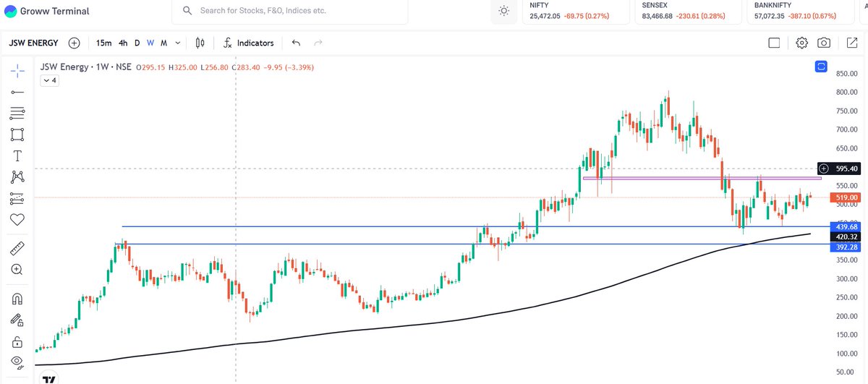
Task: Click the blue fullscreen chart button
Action: 820,67
